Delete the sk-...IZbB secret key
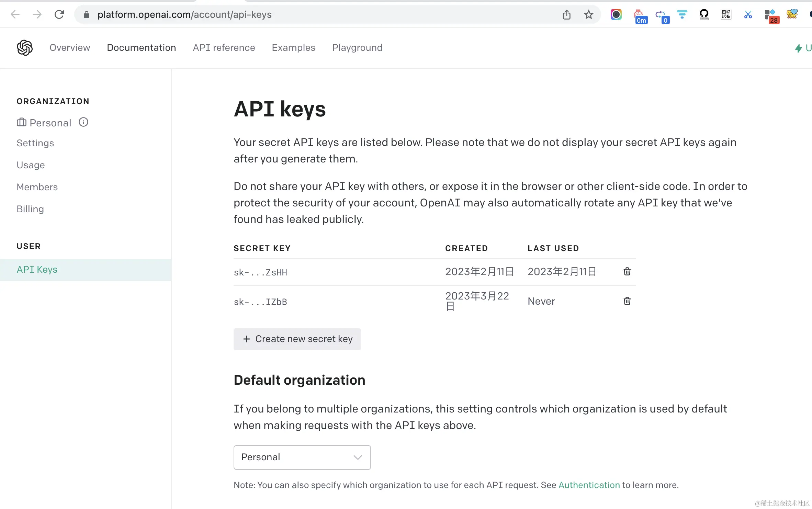This screenshot has height=509, width=812. (x=627, y=301)
